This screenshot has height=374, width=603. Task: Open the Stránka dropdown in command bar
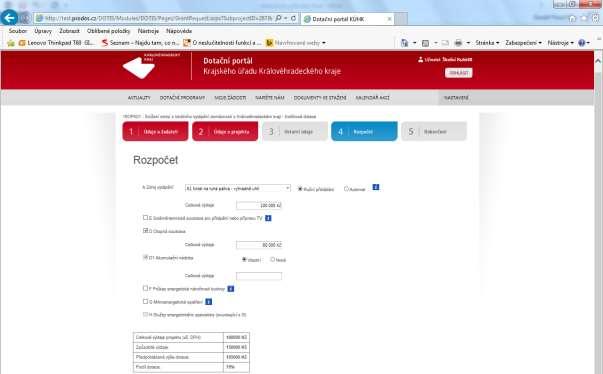point(487,43)
